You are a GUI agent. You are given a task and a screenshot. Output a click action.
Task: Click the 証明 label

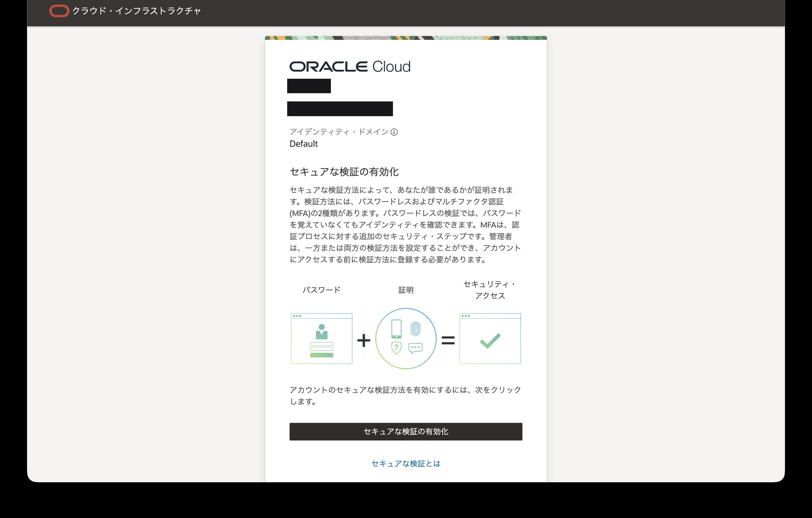point(406,290)
